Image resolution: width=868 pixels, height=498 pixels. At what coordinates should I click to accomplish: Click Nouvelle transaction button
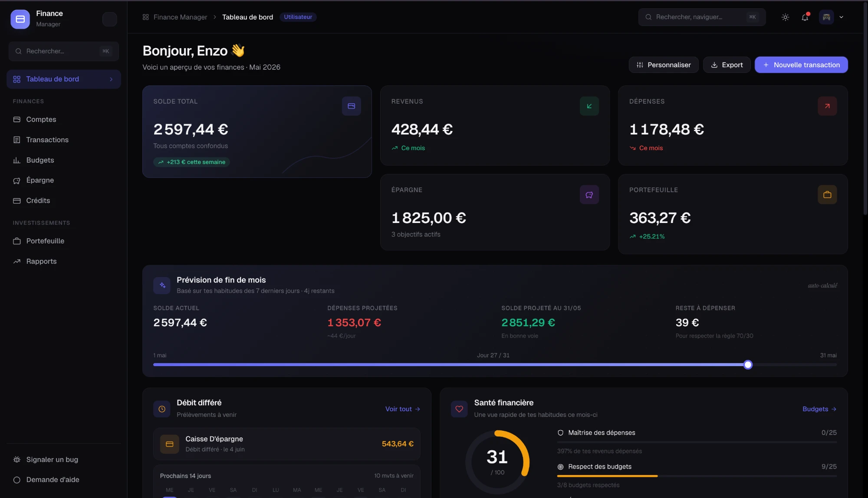(801, 65)
